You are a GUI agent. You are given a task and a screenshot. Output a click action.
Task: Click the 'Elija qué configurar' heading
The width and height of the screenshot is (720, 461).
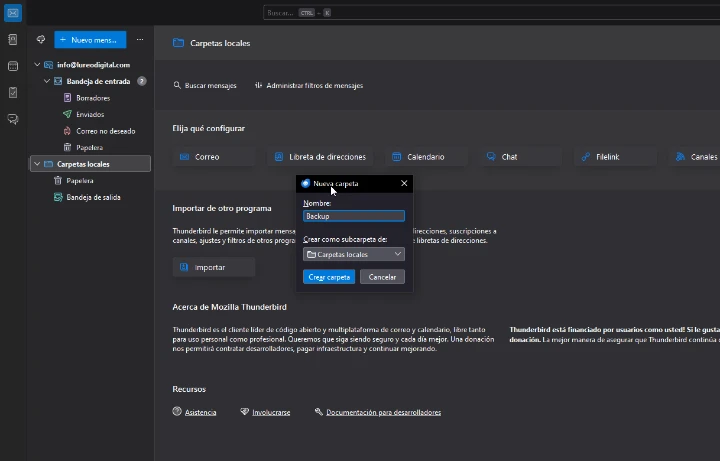(x=208, y=129)
